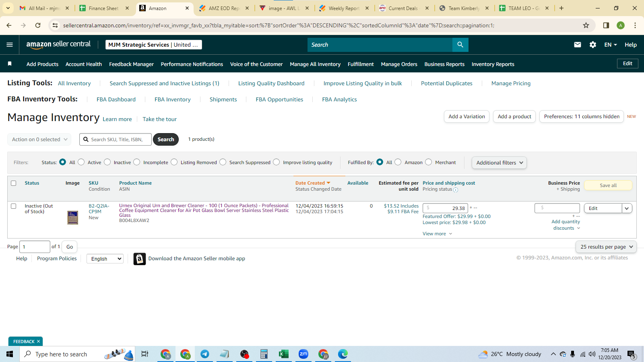This screenshot has width=644, height=362.
Task: Select the Incomplete status filter
Action: (x=137, y=162)
